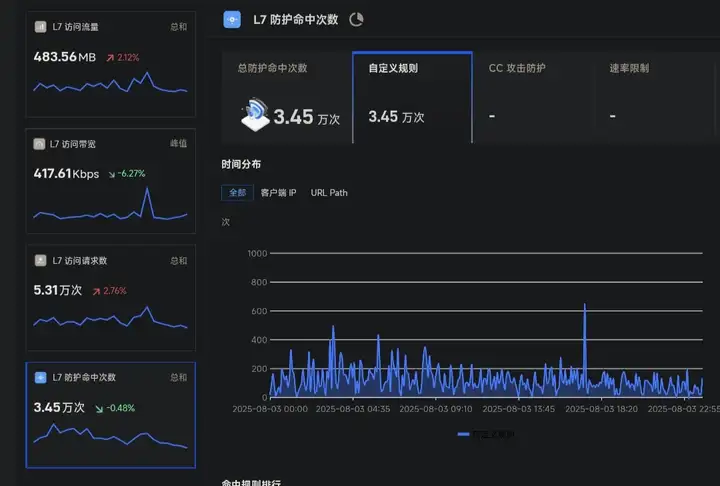Click the 1000 y-axis label
The width and height of the screenshot is (720, 486).
[257, 254]
